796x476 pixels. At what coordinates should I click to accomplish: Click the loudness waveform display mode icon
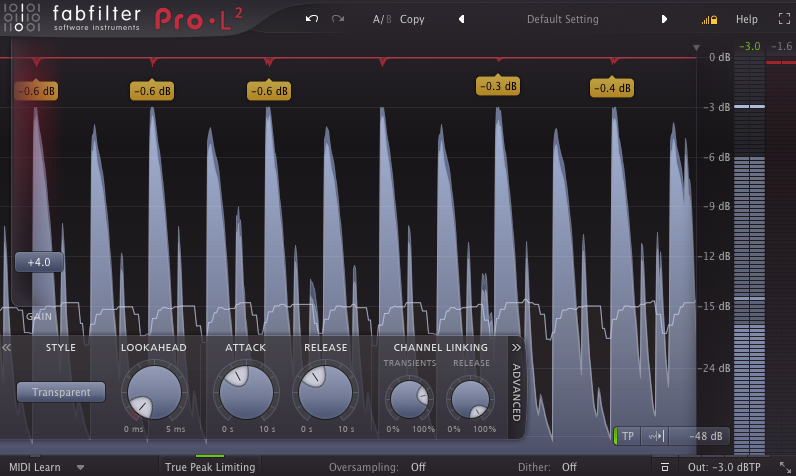point(656,436)
